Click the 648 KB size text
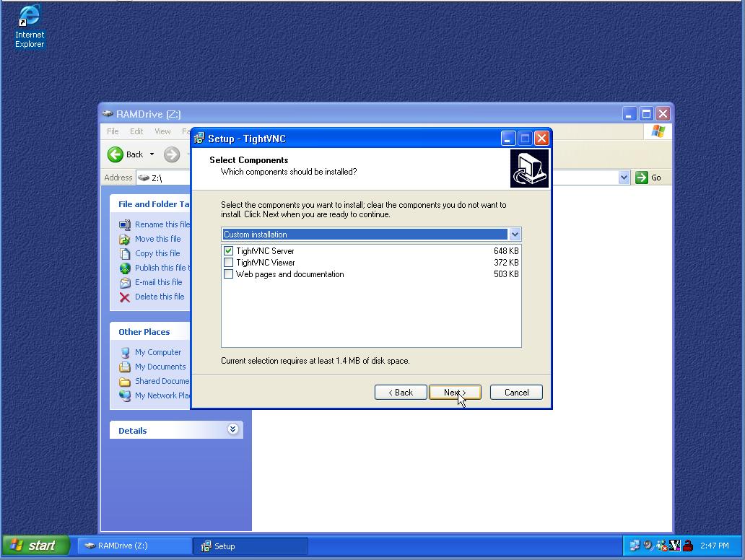 tap(506, 251)
